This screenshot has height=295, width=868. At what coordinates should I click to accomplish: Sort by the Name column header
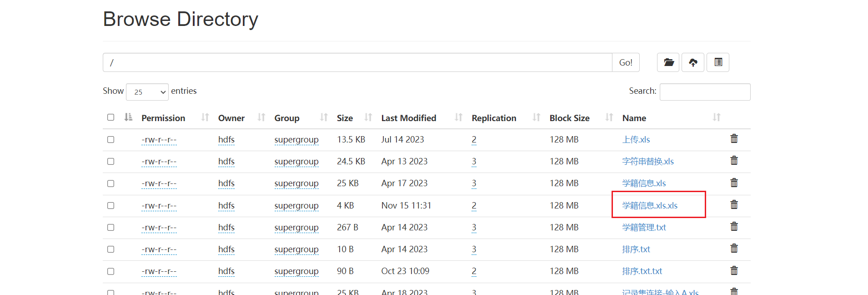634,118
